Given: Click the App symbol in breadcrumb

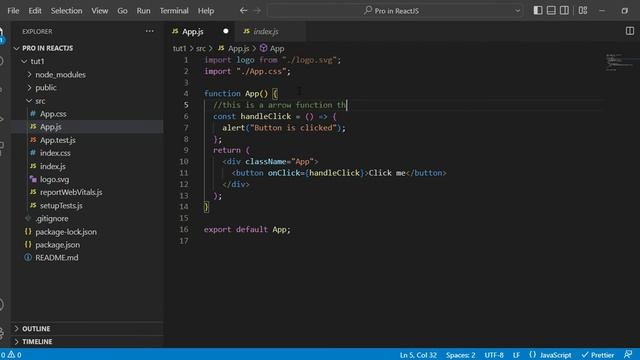Looking at the screenshot, I should pos(272,48).
